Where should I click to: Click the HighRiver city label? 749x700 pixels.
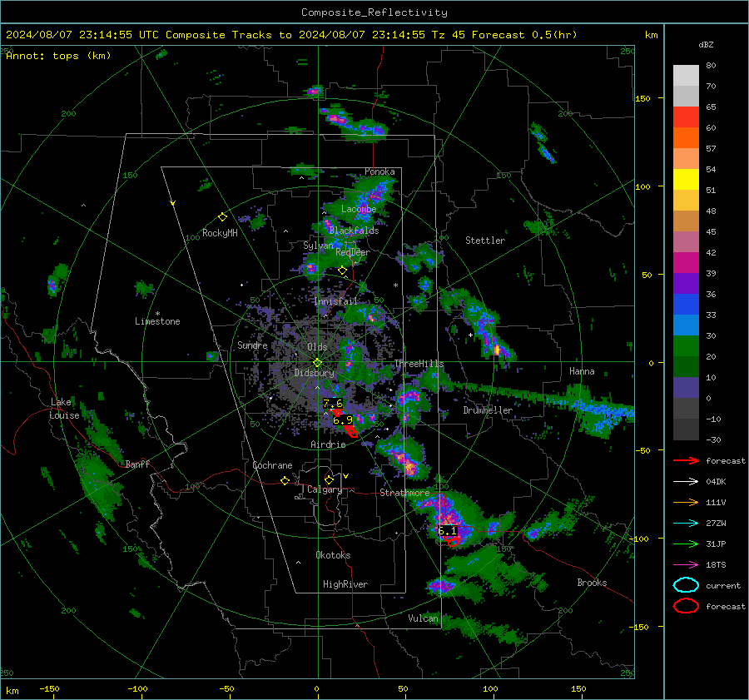coord(345,584)
